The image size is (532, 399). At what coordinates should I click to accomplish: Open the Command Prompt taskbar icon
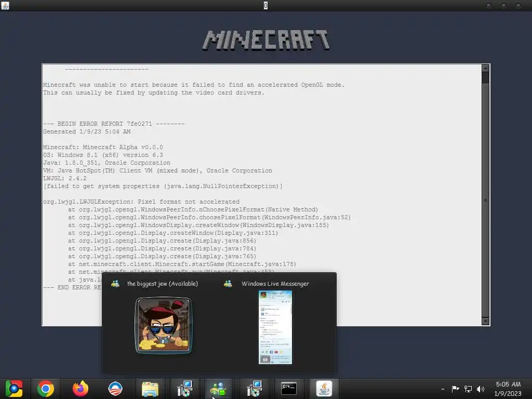pyautogui.click(x=289, y=389)
